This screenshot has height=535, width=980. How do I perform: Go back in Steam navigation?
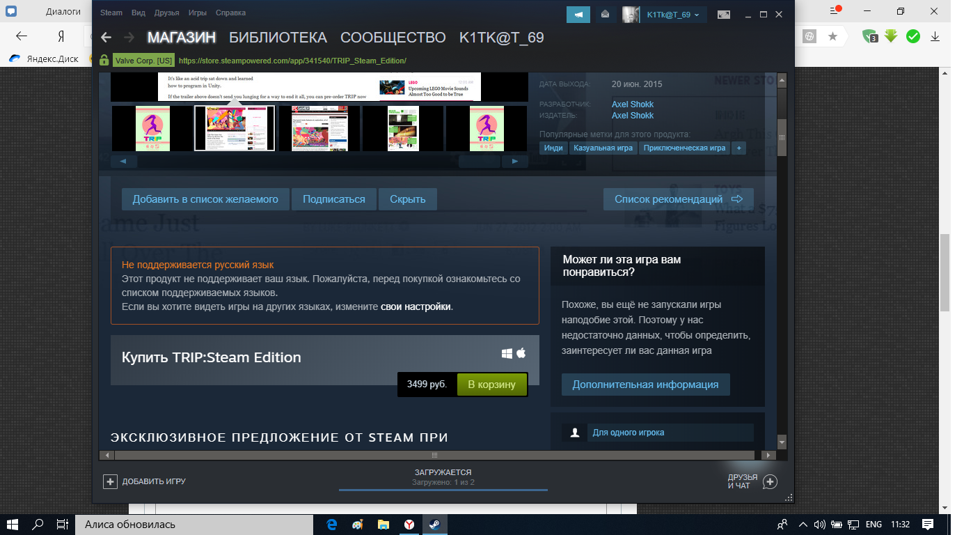[106, 38]
